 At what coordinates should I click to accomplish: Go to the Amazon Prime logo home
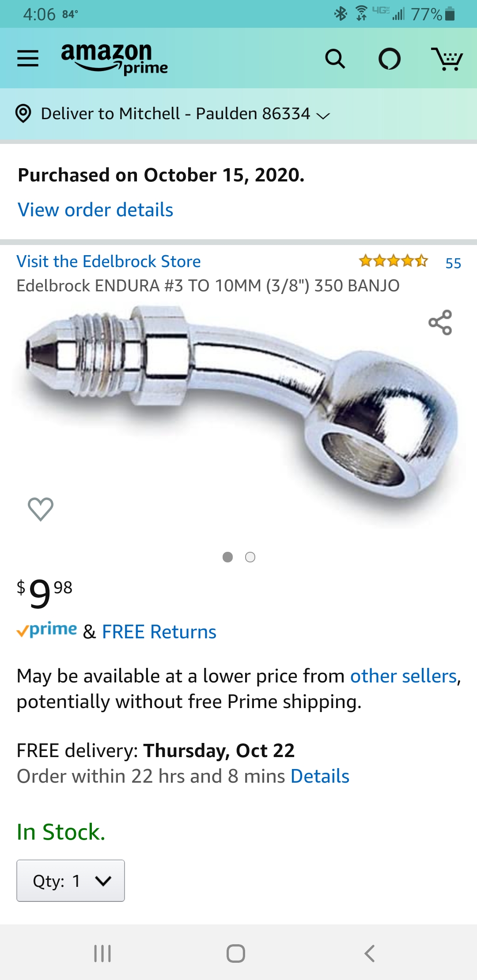tap(114, 58)
